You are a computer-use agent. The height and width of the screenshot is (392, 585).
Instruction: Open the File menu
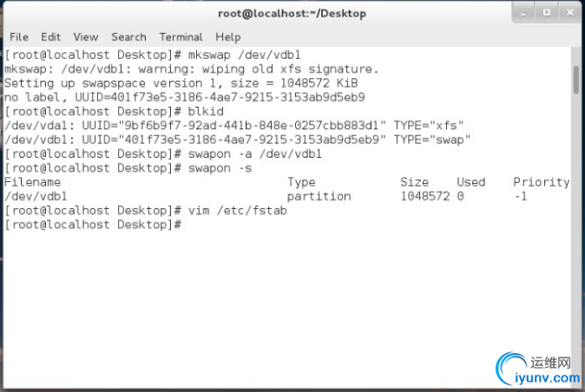pyautogui.click(x=19, y=37)
